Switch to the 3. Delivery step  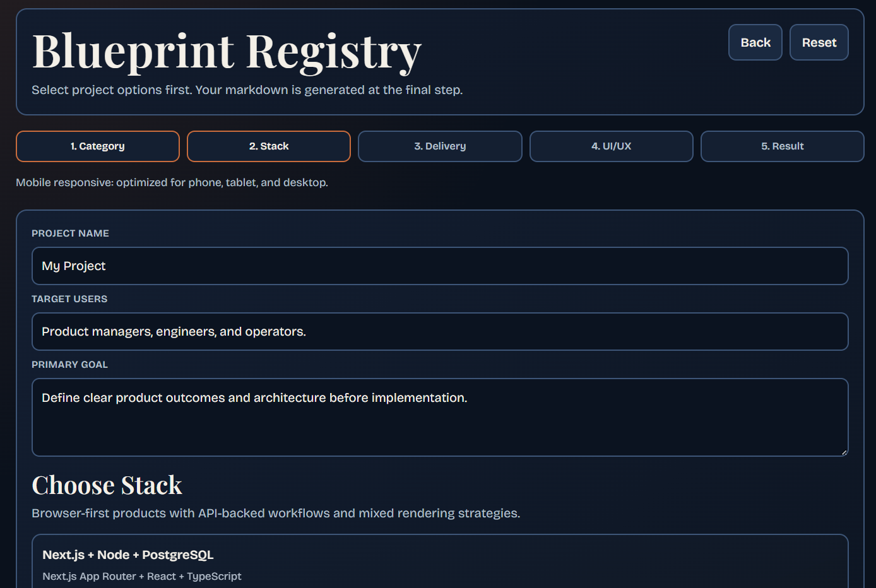(440, 146)
